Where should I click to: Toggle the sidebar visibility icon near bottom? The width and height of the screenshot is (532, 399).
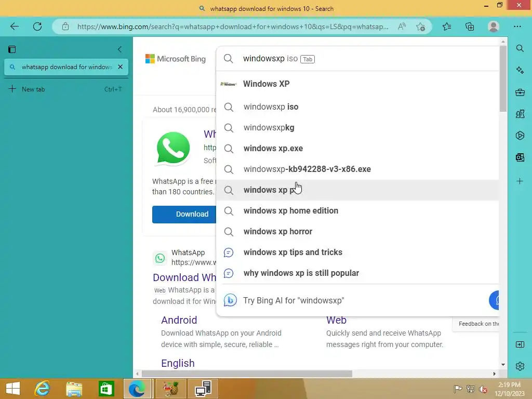coord(520,345)
